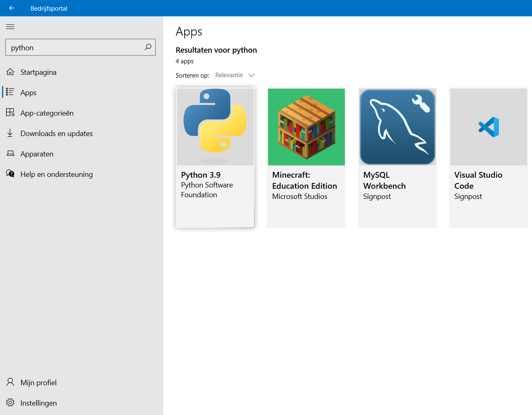532x415 pixels.
Task: Click Signpost under MySQL Workbench
Action: pos(377,196)
